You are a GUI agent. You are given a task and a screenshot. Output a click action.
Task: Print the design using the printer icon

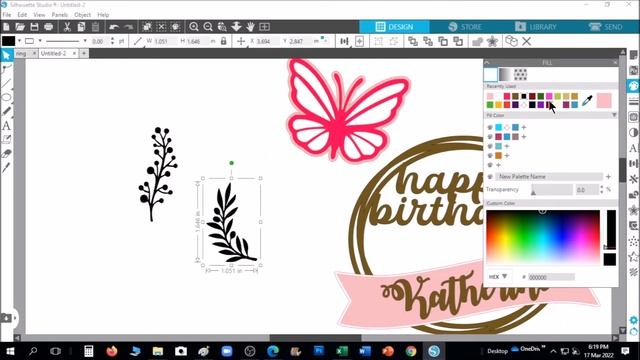click(49, 27)
